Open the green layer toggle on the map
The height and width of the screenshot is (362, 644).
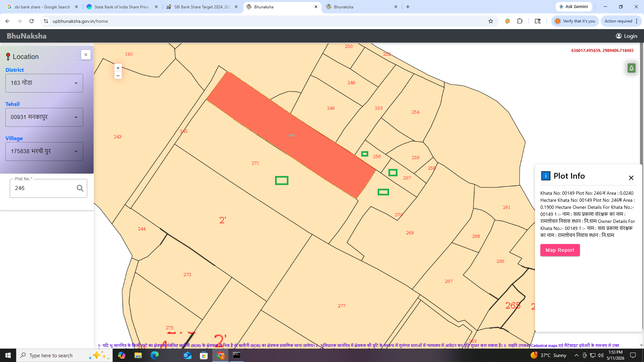coord(632,68)
